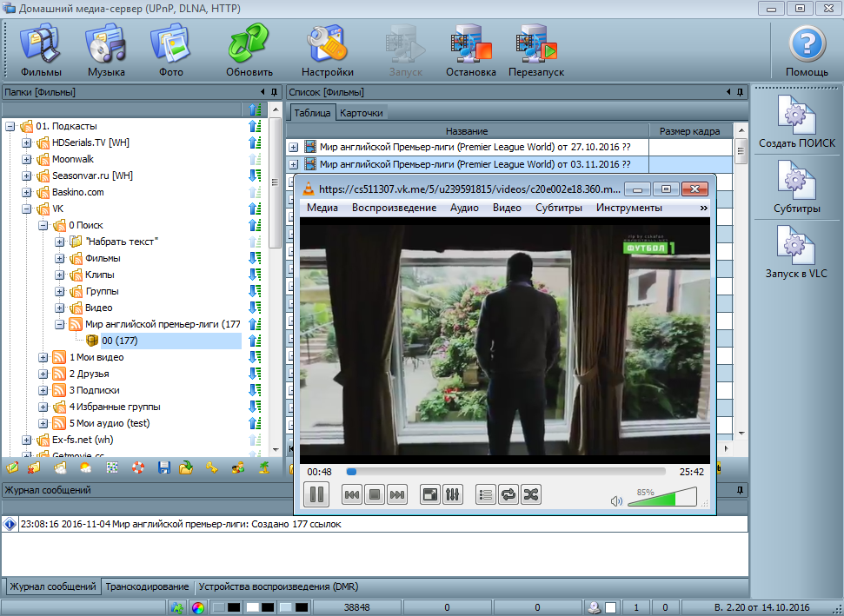Image resolution: width=844 pixels, height=616 pixels.
Task: Pause the video in VLC
Action: pyautogui.click(x=316, y=495)
